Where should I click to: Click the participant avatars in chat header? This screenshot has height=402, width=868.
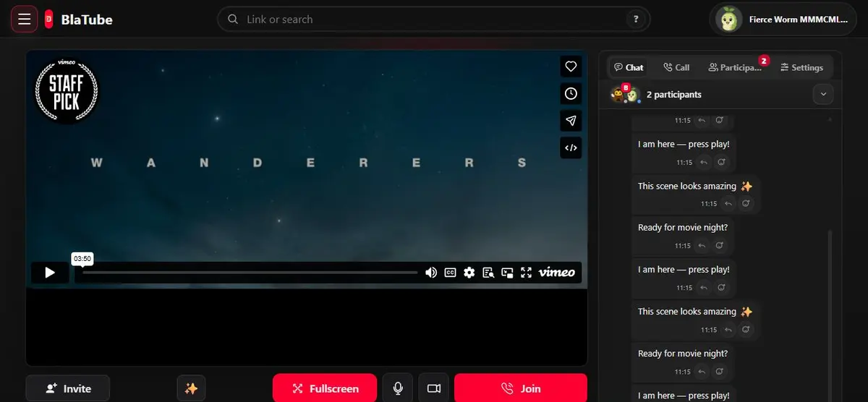[626, 95]
